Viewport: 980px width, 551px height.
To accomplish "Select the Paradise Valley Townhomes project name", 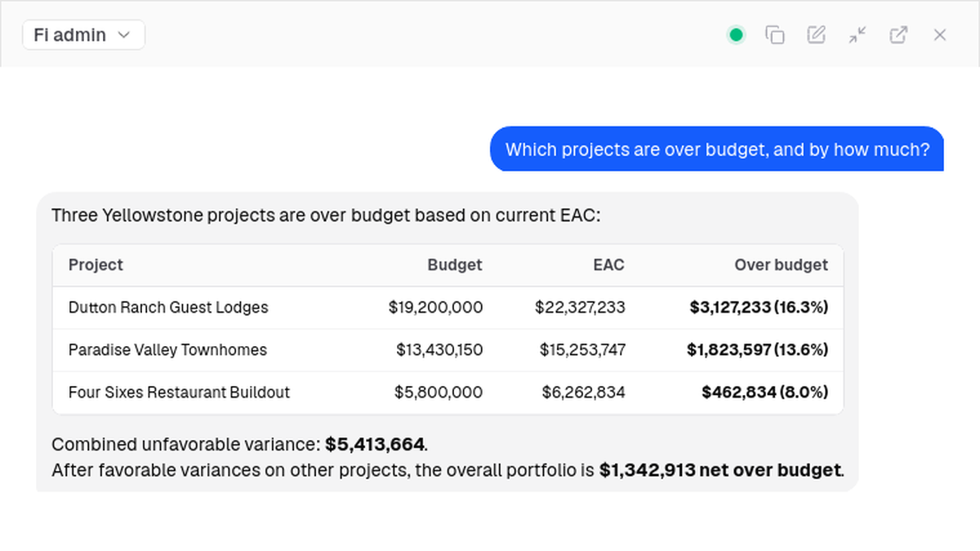I will point(167,350).
